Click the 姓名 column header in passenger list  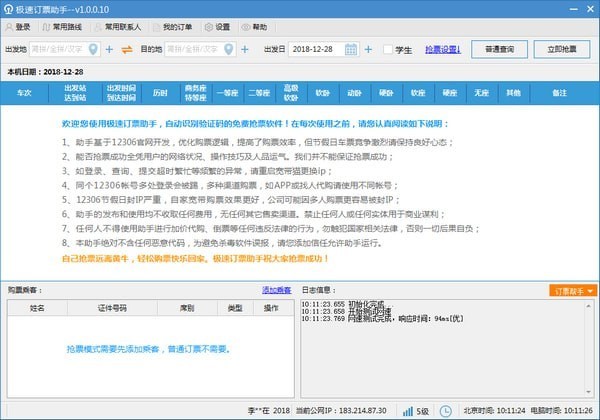[37, 308]
